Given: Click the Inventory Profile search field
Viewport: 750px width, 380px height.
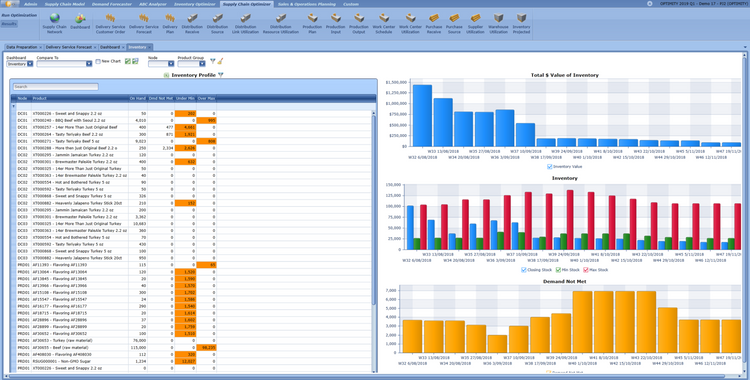Looking at the screenshot, I should 56,87.
